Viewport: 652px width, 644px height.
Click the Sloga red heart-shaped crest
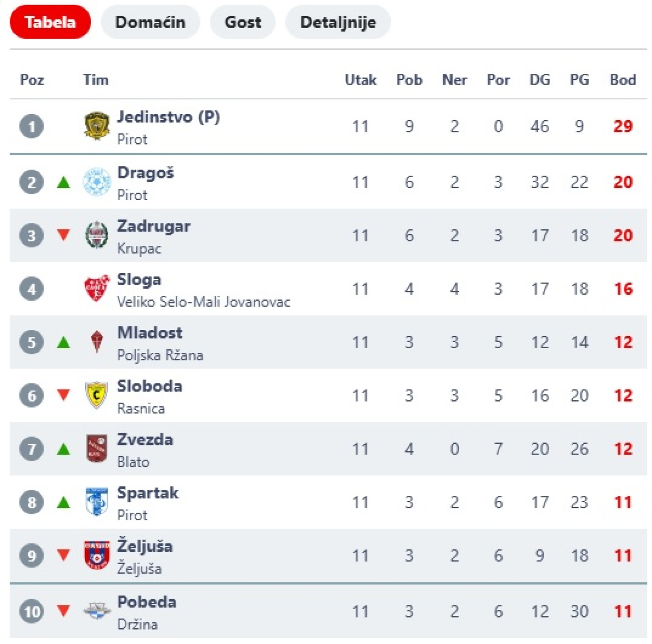coord(96,289)
